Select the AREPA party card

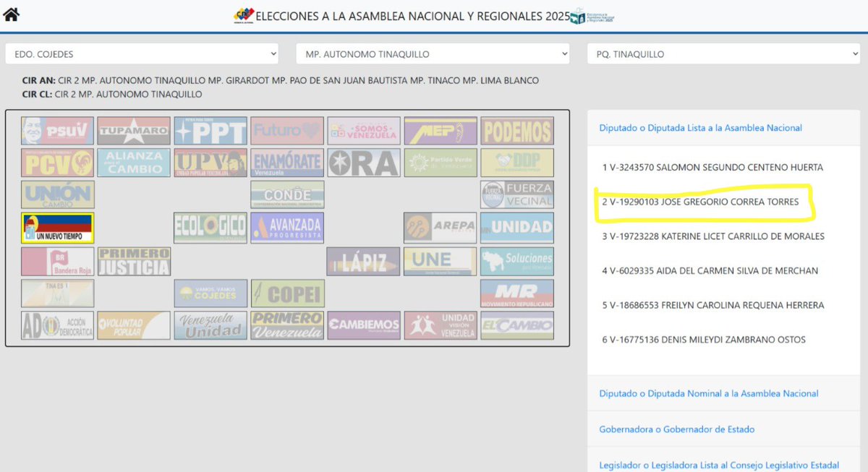(x=441, y=227)
